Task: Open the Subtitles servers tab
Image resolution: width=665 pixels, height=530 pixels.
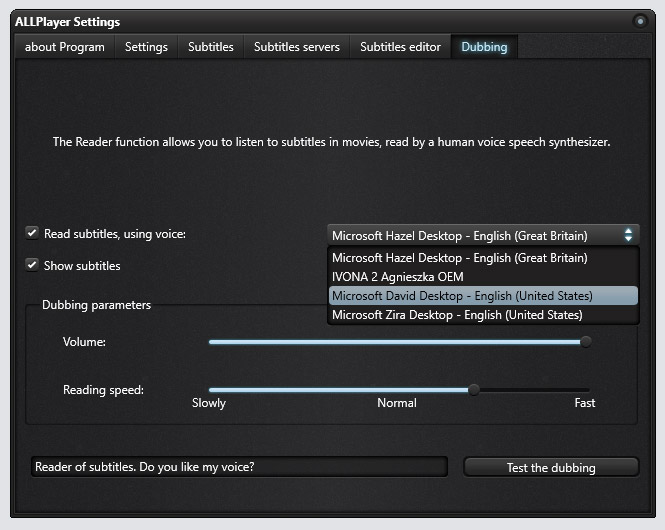Action: tap(297, 47)
